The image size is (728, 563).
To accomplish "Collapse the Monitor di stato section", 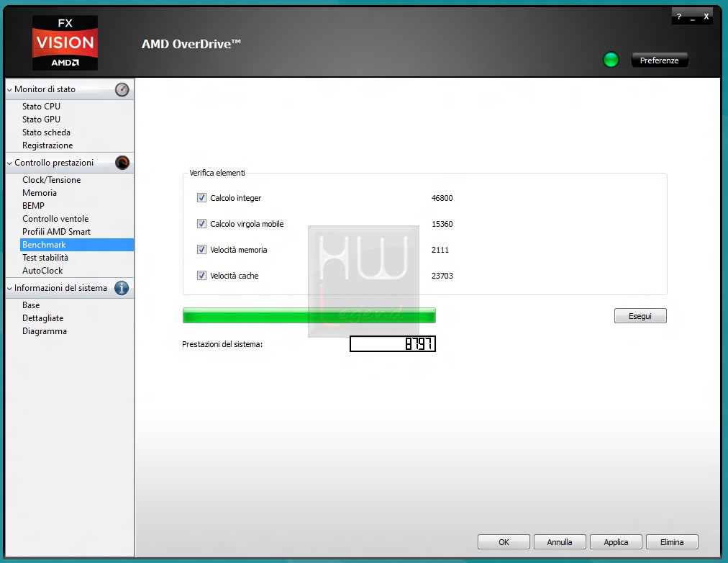I will coord(9,90).
